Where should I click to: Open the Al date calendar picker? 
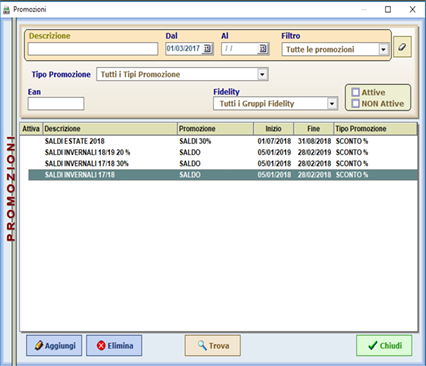click(x=263, y=49)
